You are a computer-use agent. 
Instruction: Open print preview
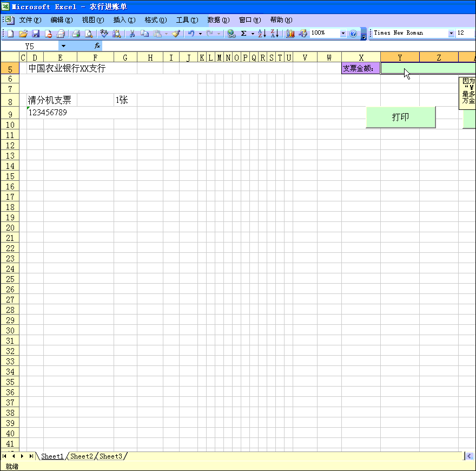pos(89,33)
